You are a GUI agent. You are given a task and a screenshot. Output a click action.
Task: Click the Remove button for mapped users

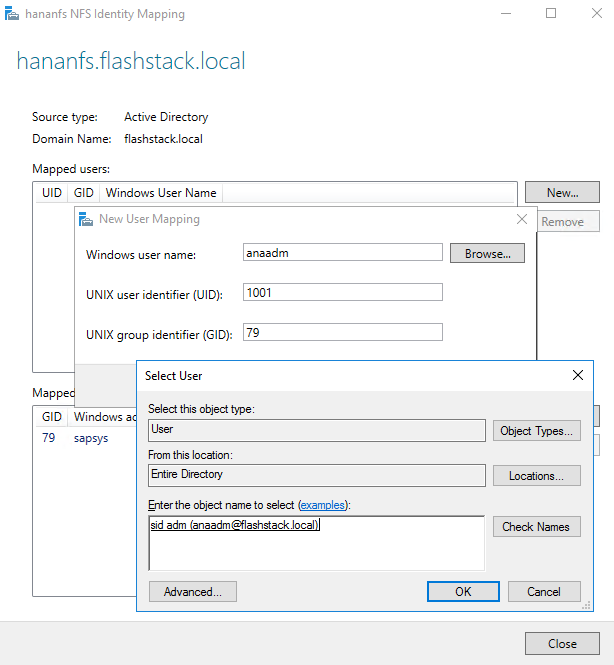click(x=568, y=221)
